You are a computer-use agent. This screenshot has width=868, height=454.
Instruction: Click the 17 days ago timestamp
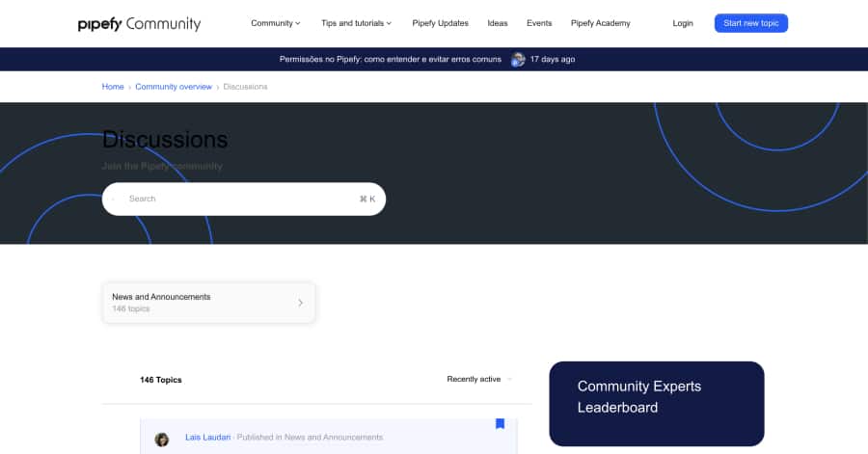(553, 59)
